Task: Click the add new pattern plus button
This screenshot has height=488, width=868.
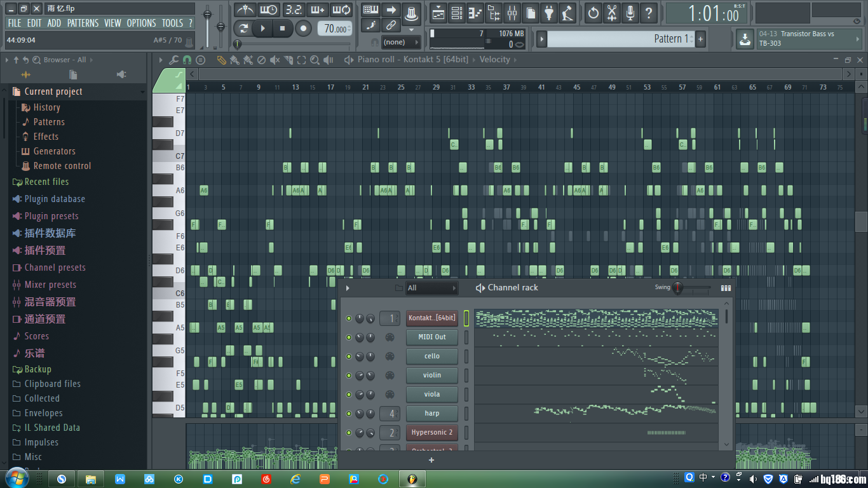Action: pyautogui.click(x=701, y=39)
